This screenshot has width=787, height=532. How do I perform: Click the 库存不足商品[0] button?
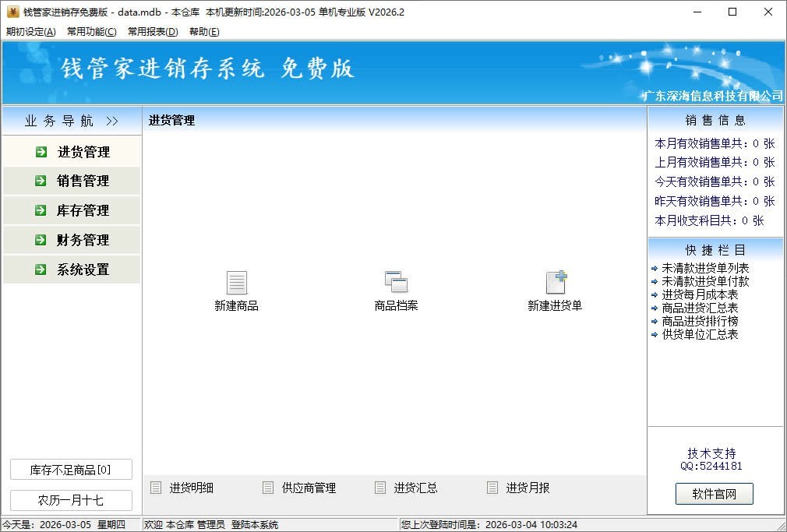click(71, 470)
